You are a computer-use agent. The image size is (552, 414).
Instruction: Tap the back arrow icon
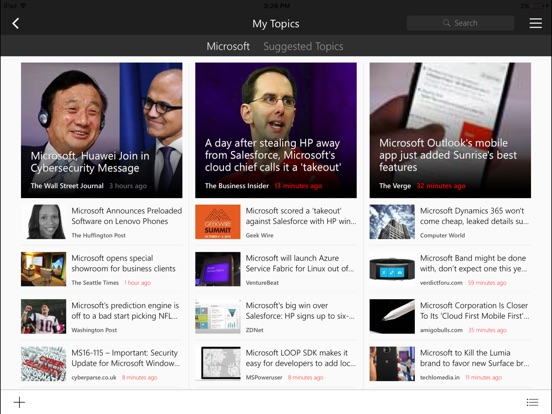(15, 24)
